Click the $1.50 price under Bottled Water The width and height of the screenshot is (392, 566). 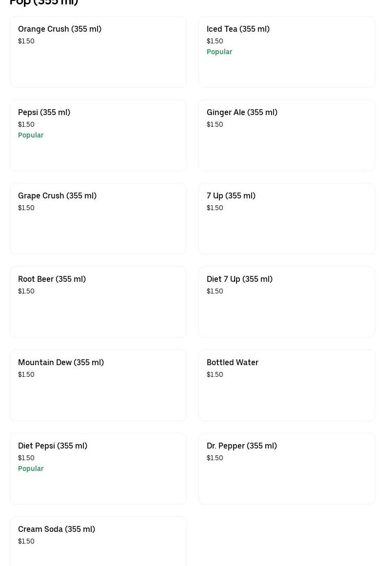tap(215, 374)
